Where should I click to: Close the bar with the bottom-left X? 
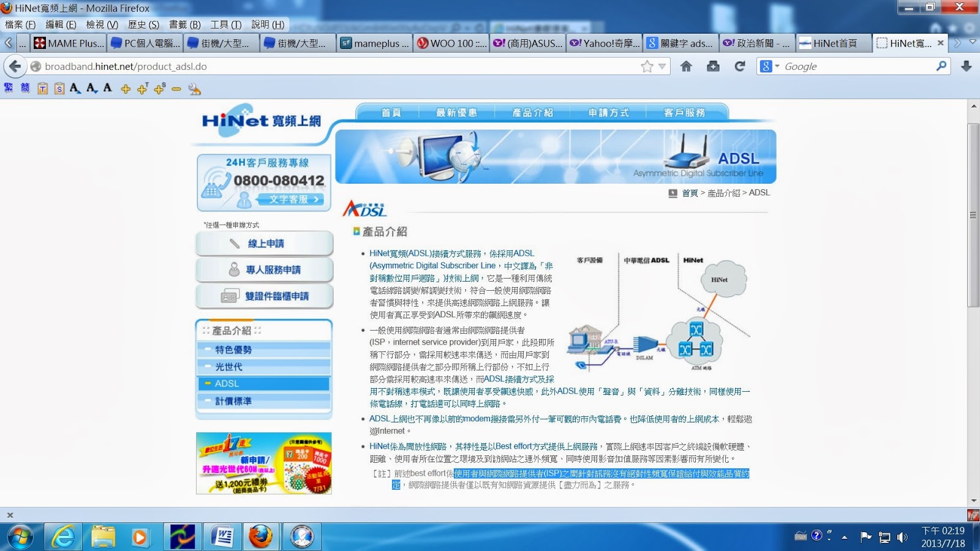pos(10,515)
